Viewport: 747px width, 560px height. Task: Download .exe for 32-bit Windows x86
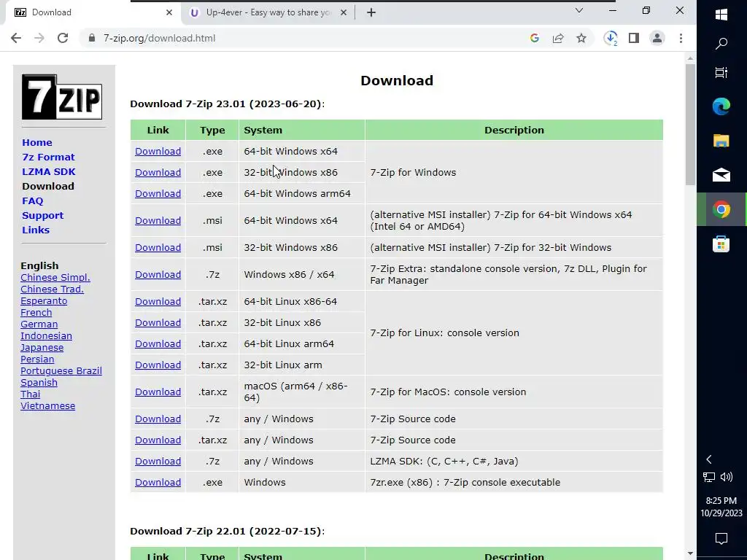click(x=158, y=172)
